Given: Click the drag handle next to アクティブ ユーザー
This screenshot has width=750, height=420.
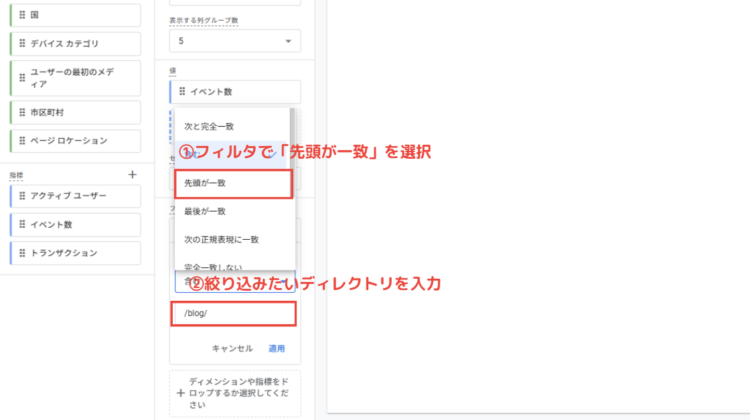Looking at the screenshot, I should 22,196.
